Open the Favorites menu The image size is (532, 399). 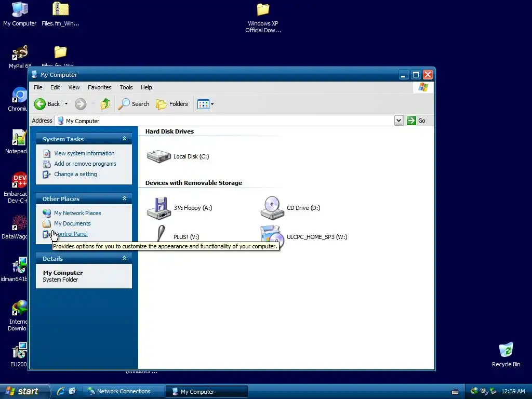point(99,87)
